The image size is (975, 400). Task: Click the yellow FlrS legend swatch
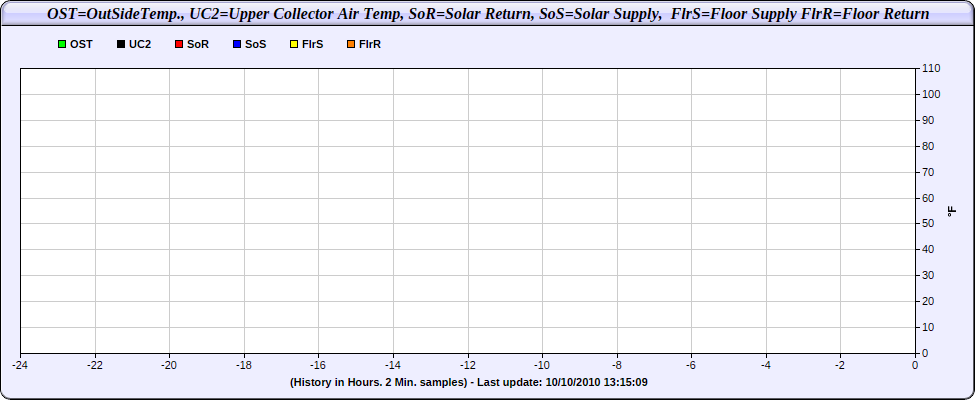pos(294,45)
